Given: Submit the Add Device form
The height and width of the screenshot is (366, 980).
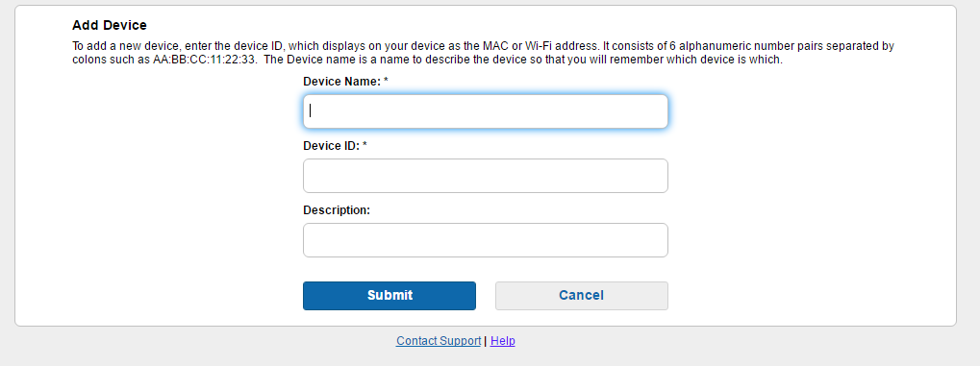Looking at the screenshot, I should click(389, 296).
